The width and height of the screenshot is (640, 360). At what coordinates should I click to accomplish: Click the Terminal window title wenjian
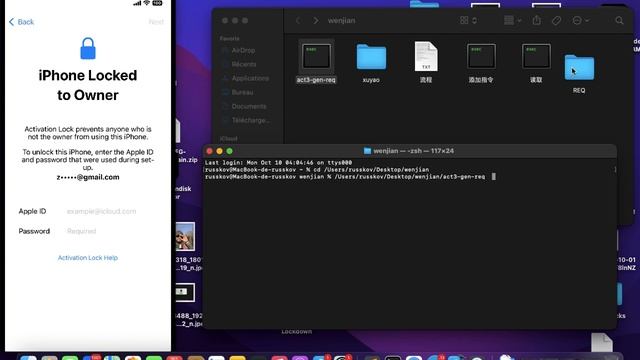pos(413,151)
